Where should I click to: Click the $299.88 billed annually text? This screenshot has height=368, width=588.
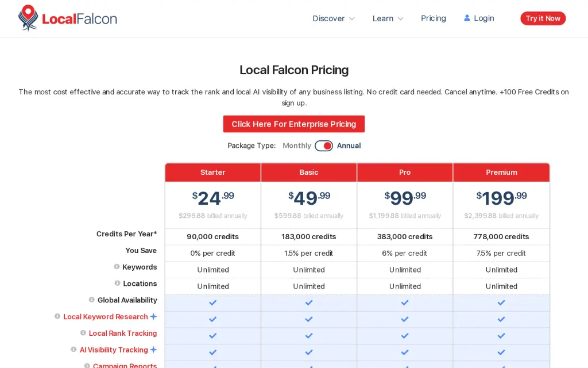pyautogui.click(x=212, y=216)
